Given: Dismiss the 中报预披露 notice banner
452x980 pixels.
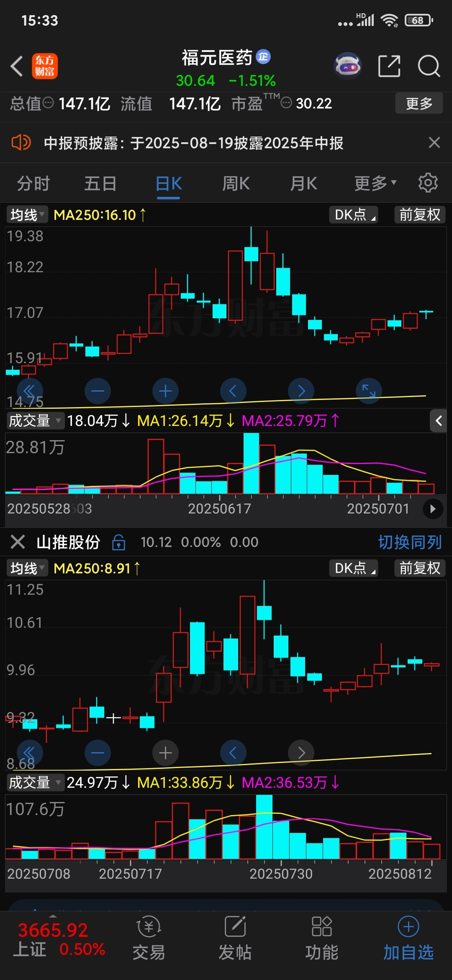Looking at the screenshot, I should pos(434,143).
